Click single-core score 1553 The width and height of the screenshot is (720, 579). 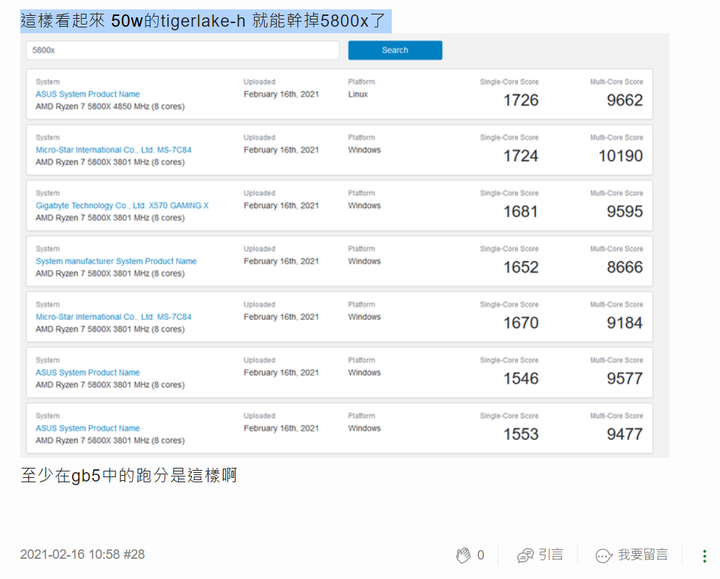point(521,434)
